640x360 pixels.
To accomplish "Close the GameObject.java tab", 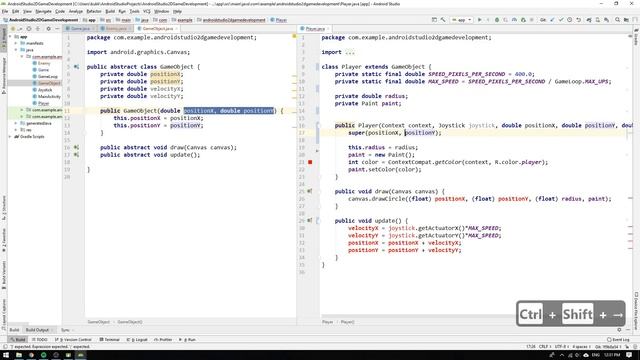I will (176, 29).
